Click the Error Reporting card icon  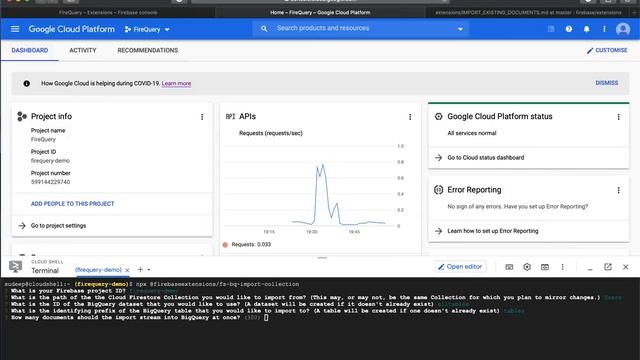click(438, 190)
